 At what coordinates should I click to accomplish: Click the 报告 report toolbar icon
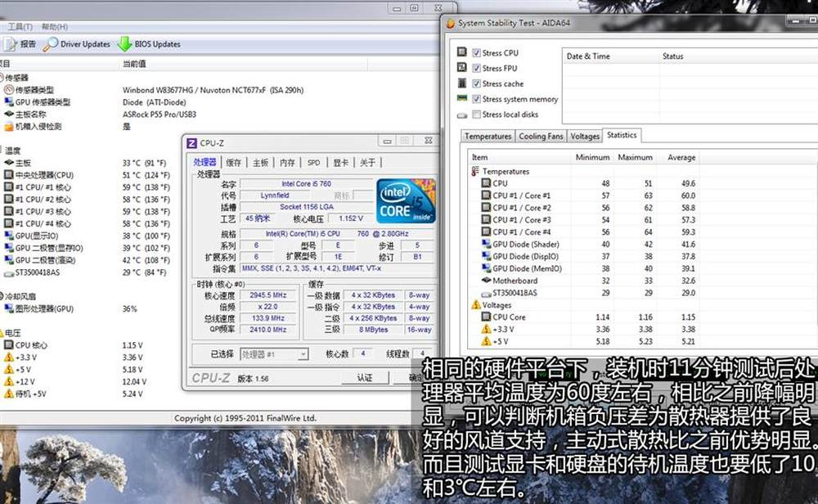[x=9, y=44]
